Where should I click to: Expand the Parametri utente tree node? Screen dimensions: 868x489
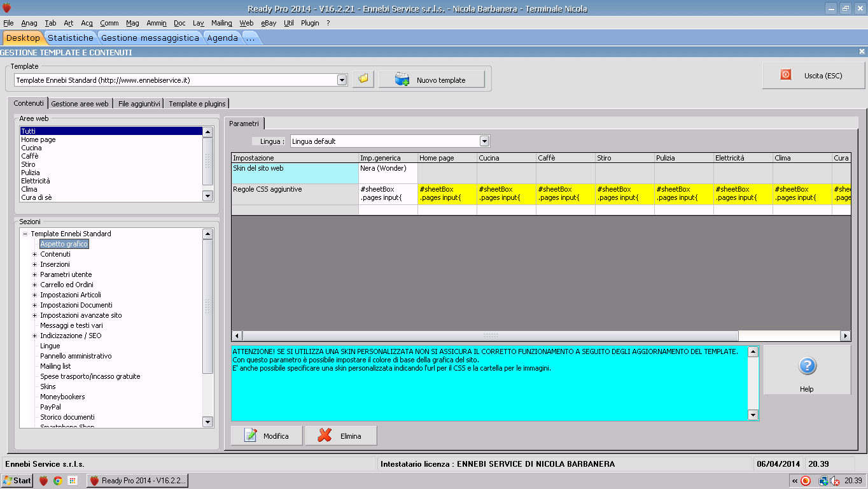tap(35, 274)
